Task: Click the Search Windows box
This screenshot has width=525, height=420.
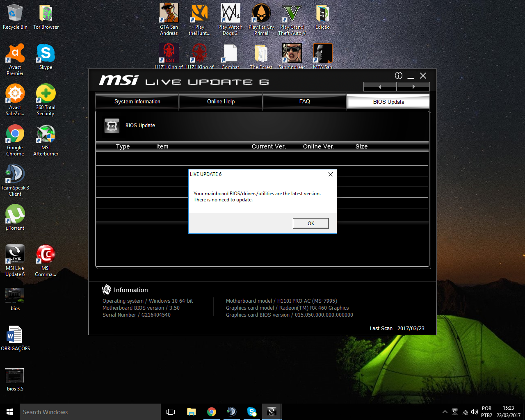Action: 90,412
